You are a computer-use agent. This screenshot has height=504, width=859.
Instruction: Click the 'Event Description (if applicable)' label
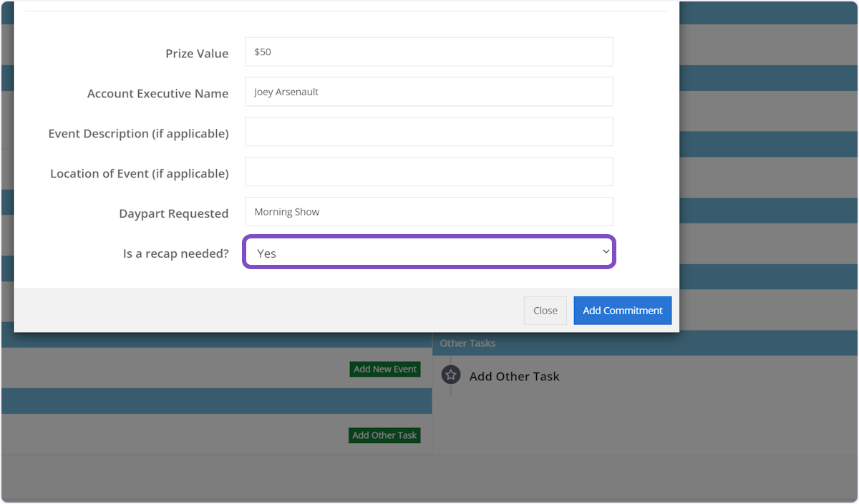[x=138, y=134]
